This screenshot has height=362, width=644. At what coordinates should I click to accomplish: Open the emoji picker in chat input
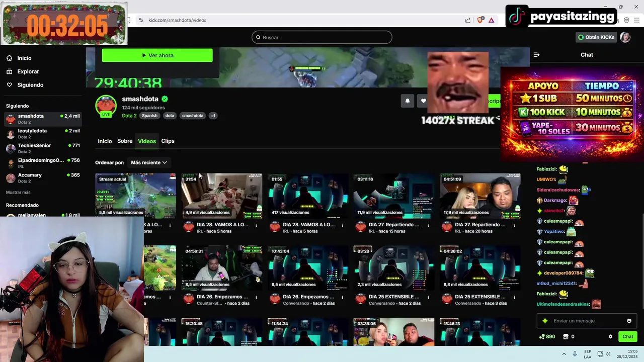point(629,321)
